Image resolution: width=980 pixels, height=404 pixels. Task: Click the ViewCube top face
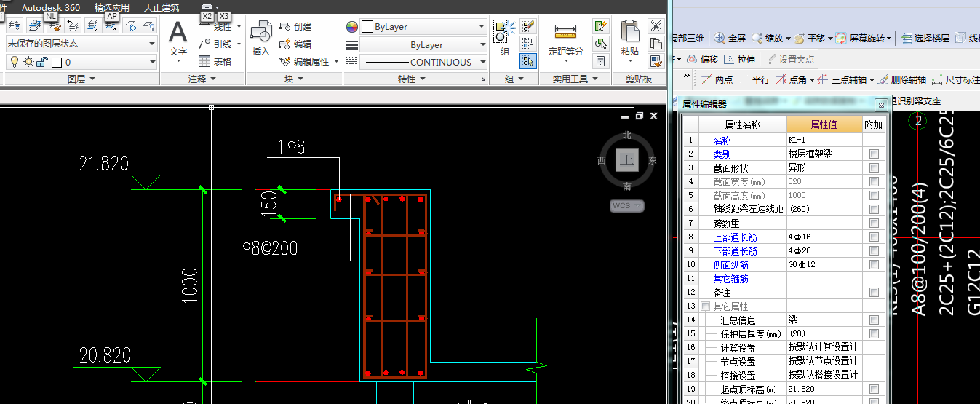click(x=627, y=160)
